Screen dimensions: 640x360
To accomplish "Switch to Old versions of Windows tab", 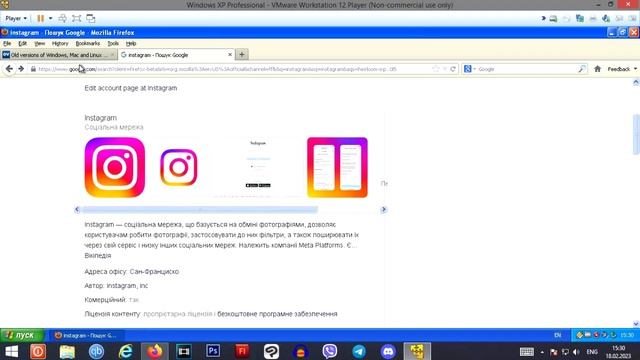I will pos(58,55).
